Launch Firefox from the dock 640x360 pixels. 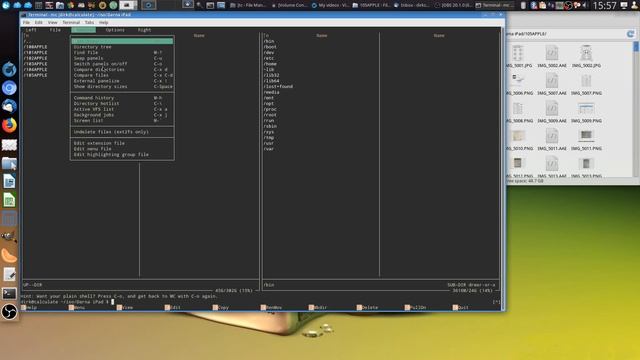click(x=9, y=125)
